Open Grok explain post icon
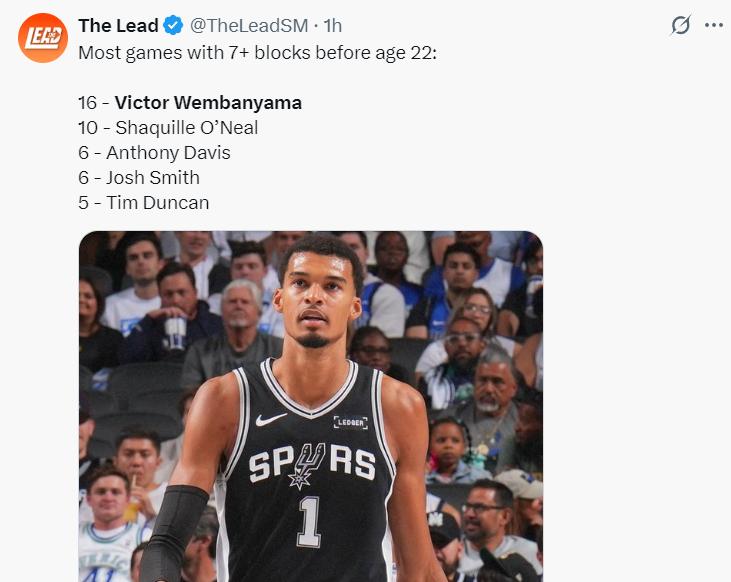 tap(680, 26)
